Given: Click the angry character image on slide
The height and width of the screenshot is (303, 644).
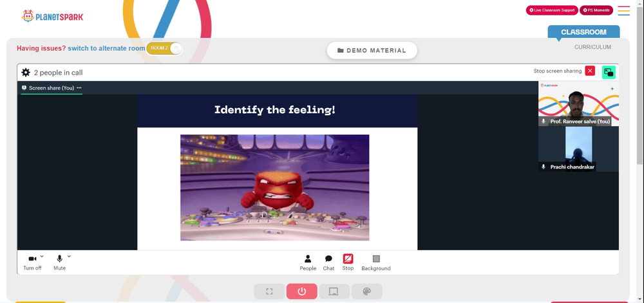Looking at the screenshot, I should click(x=275, y=187).
